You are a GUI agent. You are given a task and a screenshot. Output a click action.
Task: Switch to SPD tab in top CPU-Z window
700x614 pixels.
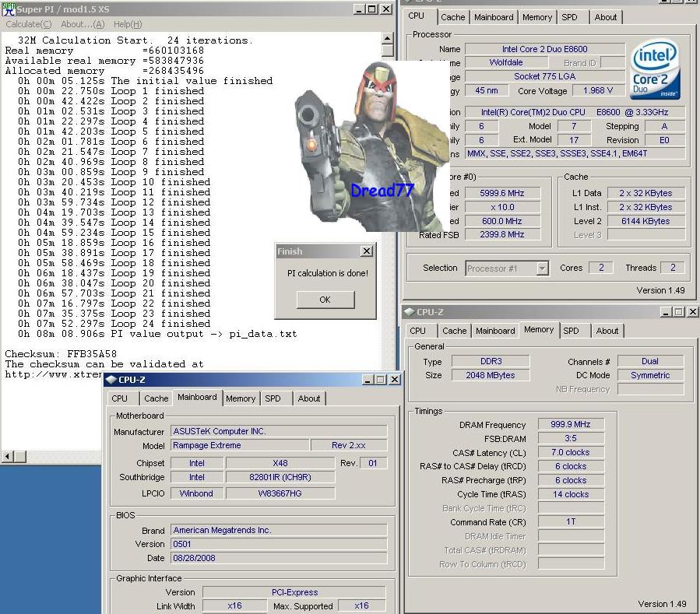(x=570, y=17)
